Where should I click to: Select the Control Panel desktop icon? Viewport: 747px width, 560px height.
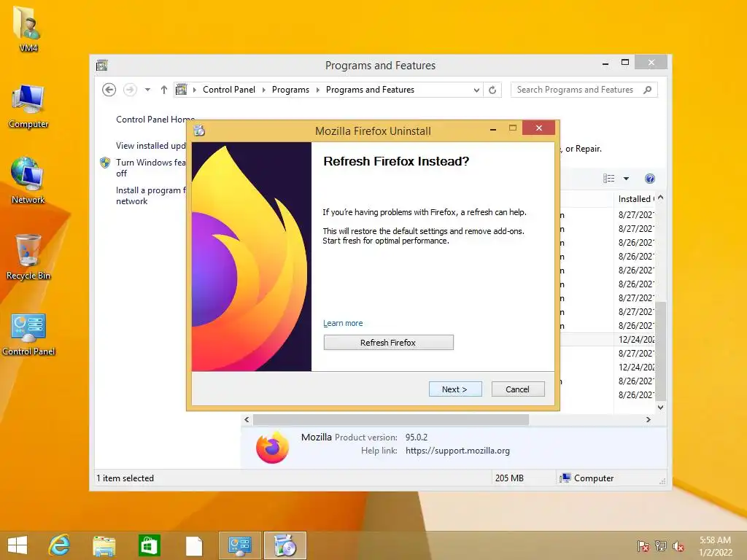click(x=28, y=334)
